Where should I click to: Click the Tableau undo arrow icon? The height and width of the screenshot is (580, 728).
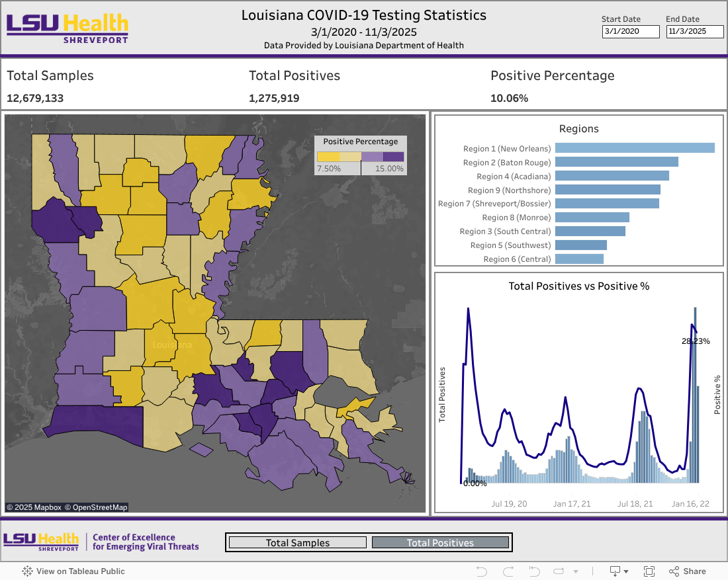[x=482, y=571]
